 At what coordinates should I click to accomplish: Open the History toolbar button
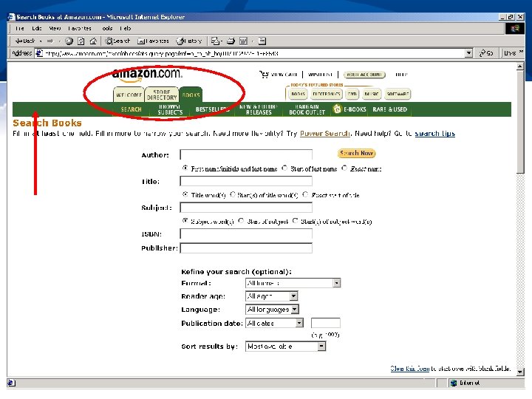[x=189, y=41]
